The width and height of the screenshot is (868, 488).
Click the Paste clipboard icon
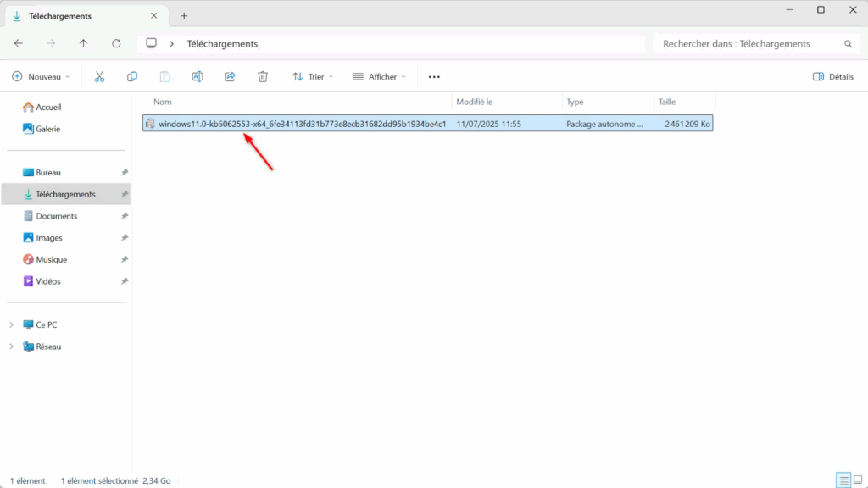[x=165, y=77]
